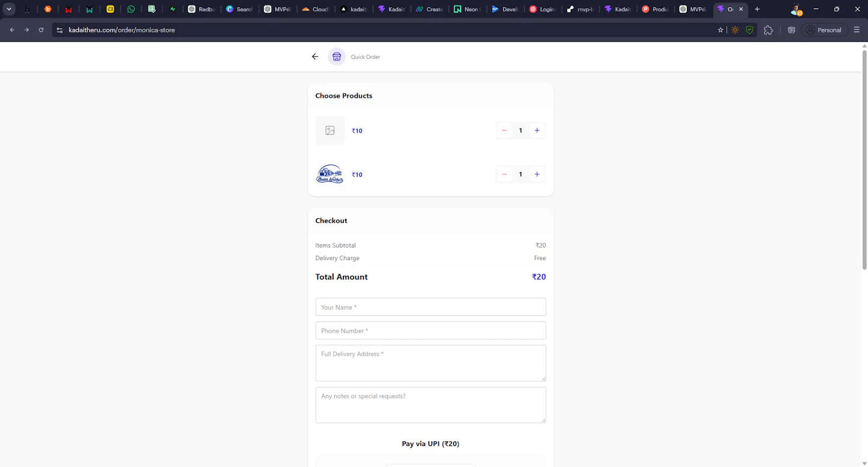Switch to the mvp-b tab
Image resolution: width=868 pixels, height=467 pixels.
pos(580,9)
